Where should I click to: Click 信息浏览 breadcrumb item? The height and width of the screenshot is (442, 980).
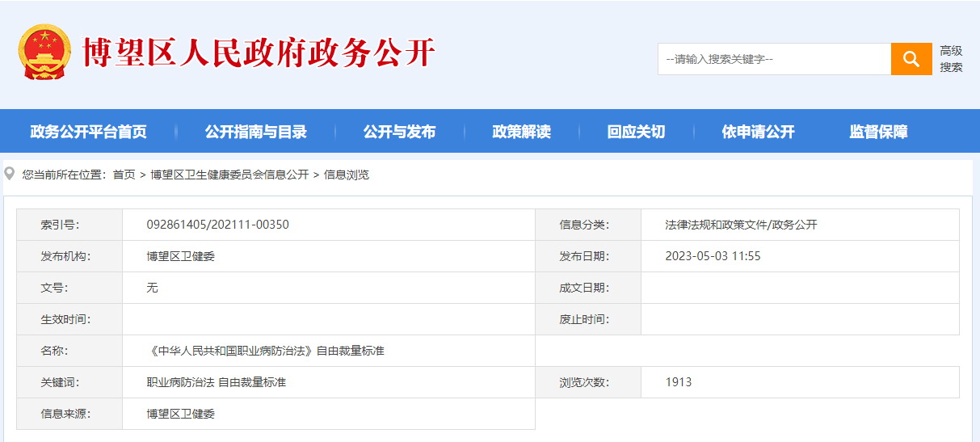tap(347, 175)
